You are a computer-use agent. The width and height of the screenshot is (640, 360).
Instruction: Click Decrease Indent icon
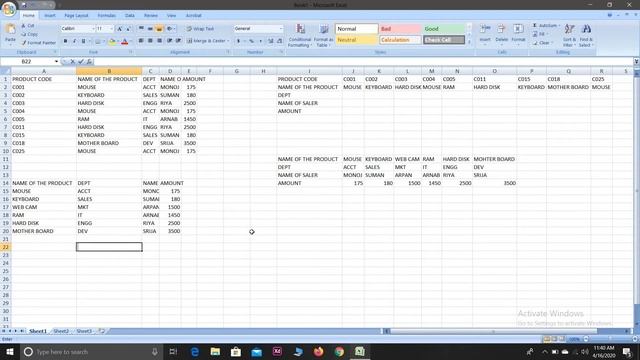coord(169,41)
